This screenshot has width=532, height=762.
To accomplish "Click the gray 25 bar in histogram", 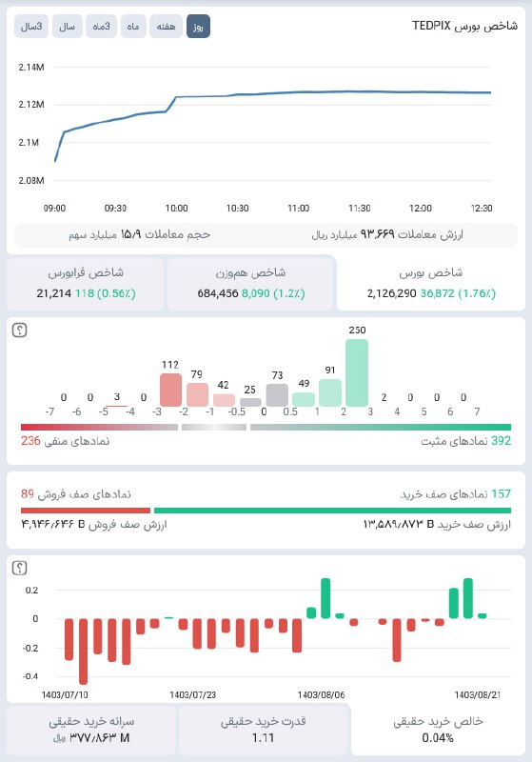I will [250, 402].
